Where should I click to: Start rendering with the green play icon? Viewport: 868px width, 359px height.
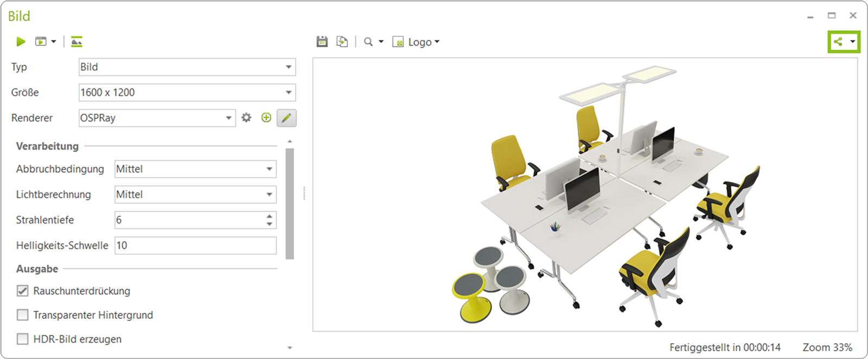pos(21,42)
